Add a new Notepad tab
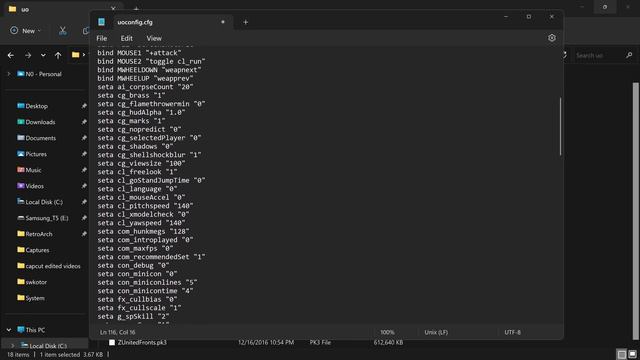This screenshot has height=360, width=640. click(245, 22)
